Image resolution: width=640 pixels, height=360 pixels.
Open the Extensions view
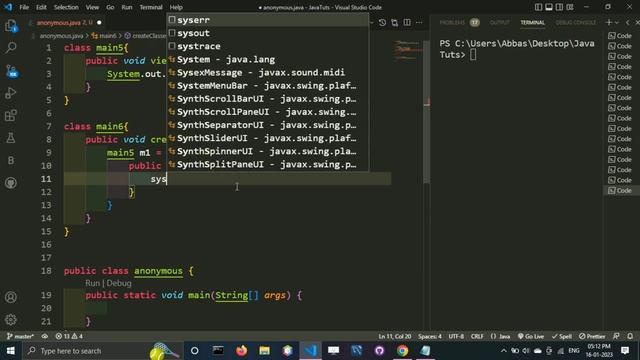11,116
